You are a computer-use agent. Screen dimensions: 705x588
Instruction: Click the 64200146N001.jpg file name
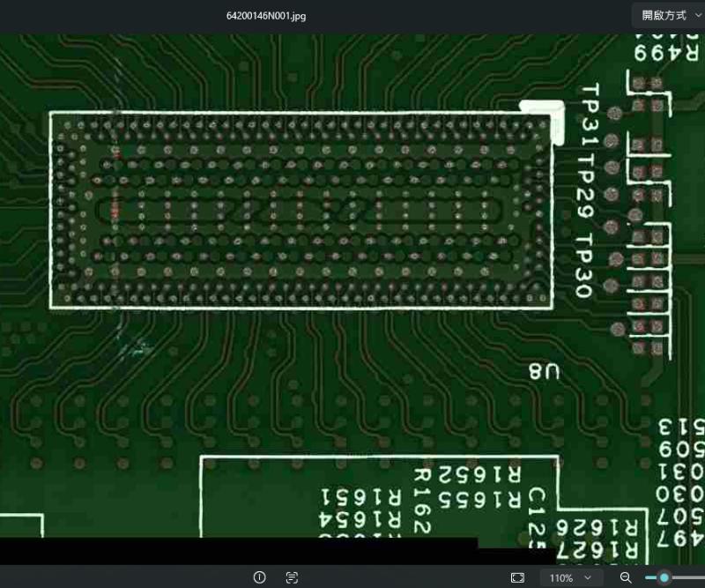click(x=266, y=16)
